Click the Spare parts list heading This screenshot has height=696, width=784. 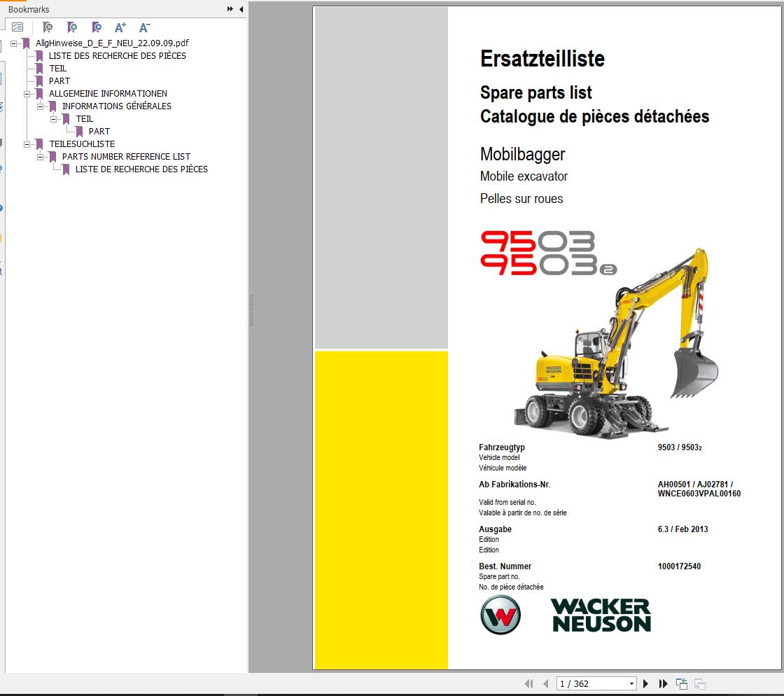(x=536, y=92)
